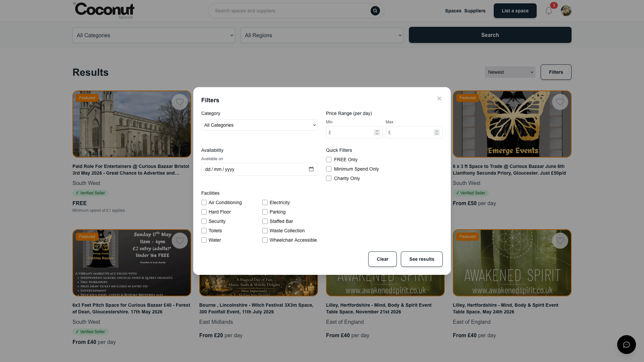
Task: Click the Max price input
Action: [x=414, y=132]
